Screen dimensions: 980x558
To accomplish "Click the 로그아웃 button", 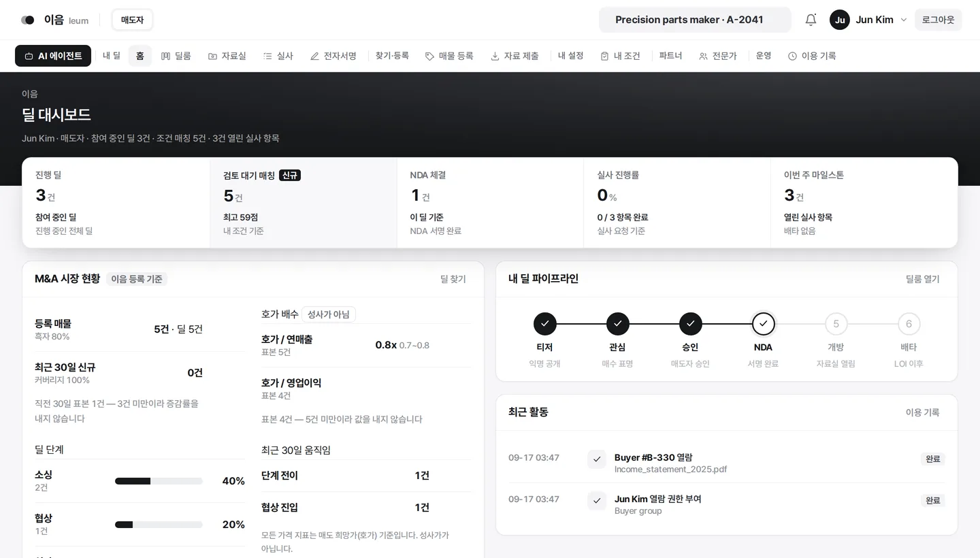I will tap(938, 20).
